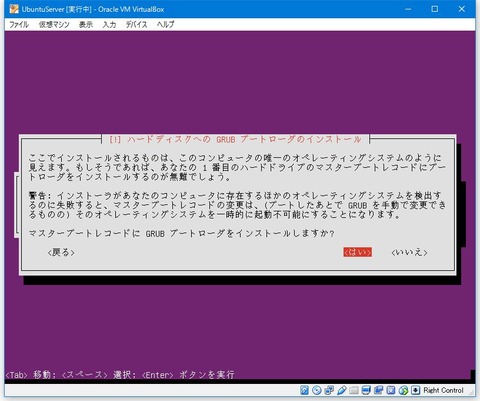Close the UbuntuServer VirtualBox window
This screenshot has height=401, width=480.
462,9
